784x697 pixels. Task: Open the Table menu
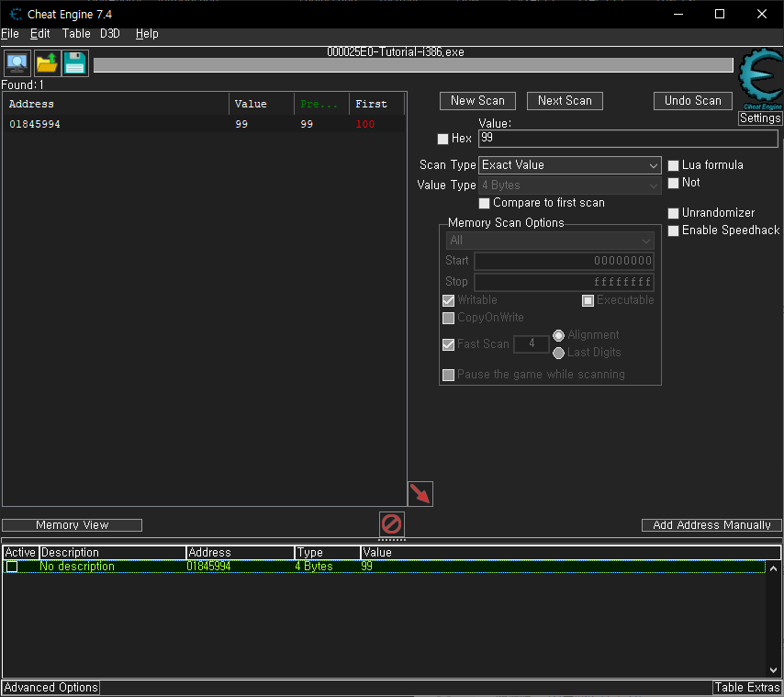76,33
